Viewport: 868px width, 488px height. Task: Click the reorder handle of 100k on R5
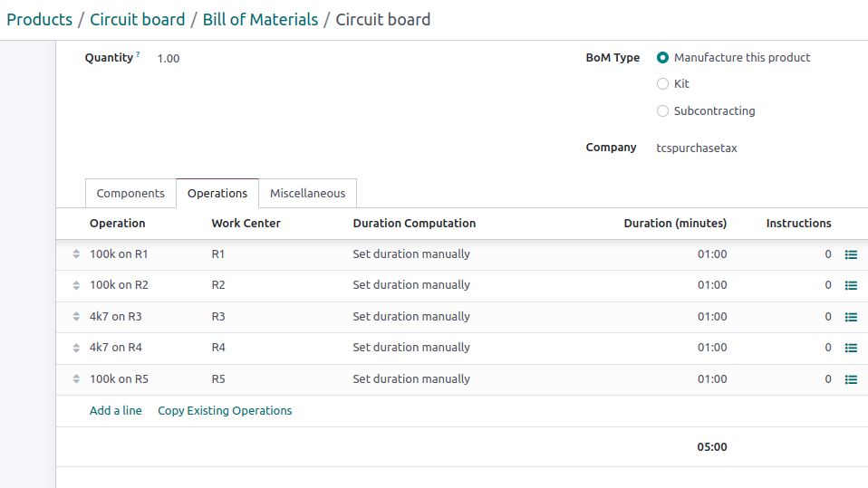[76, 379]
